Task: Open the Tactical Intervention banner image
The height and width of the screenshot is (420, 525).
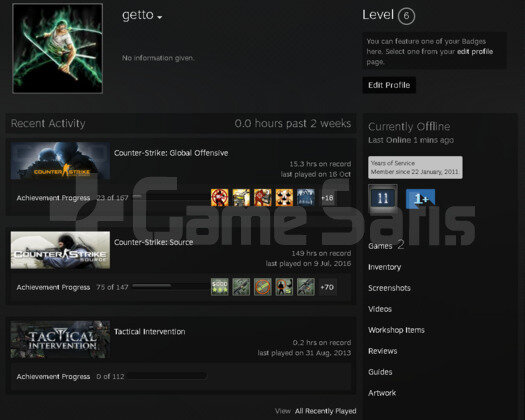Action: [60, 340]
